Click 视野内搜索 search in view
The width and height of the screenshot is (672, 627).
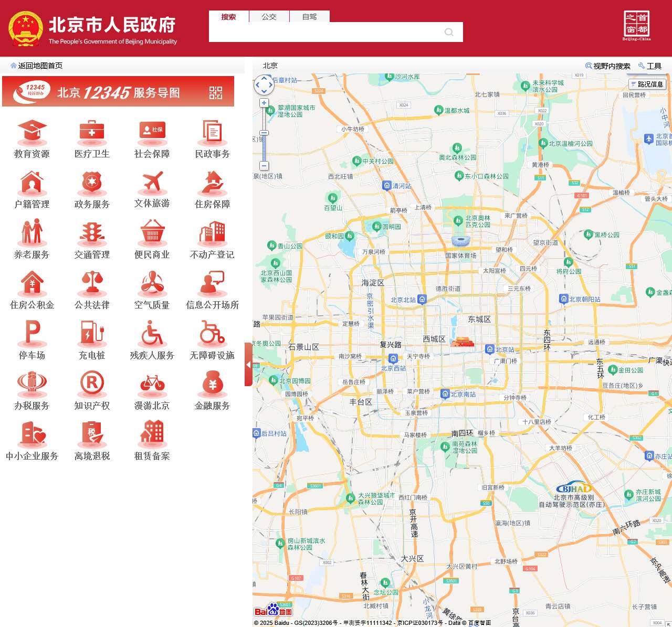[608, 66]
